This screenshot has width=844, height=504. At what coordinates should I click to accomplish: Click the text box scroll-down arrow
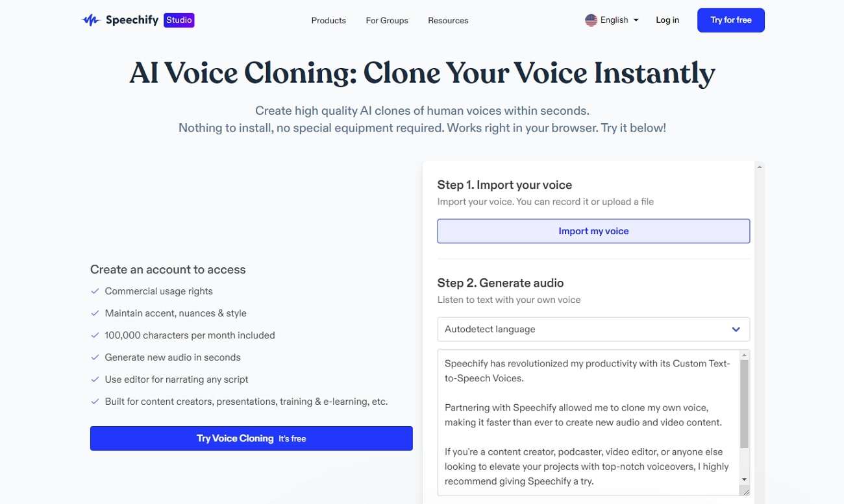[745, 479]
